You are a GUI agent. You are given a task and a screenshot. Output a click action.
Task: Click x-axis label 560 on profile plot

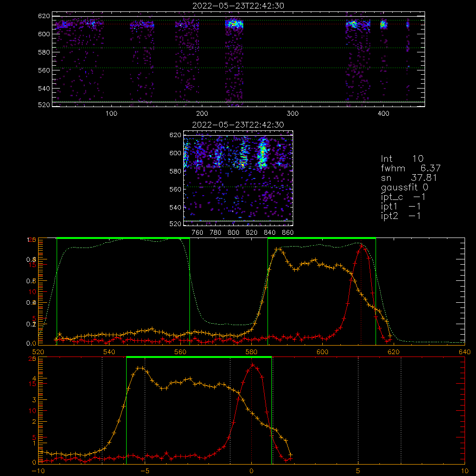point(180,352)
